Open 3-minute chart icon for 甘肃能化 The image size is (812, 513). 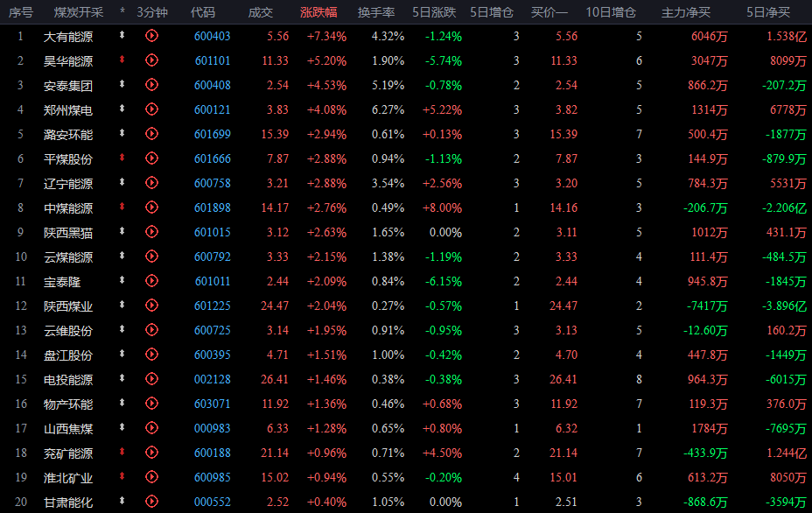(x=151, y=501)
